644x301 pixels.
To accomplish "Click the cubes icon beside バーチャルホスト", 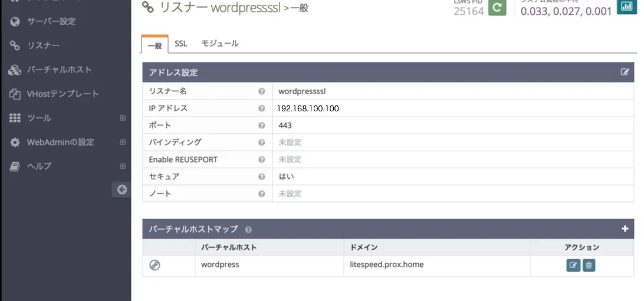I will [15, 70].
